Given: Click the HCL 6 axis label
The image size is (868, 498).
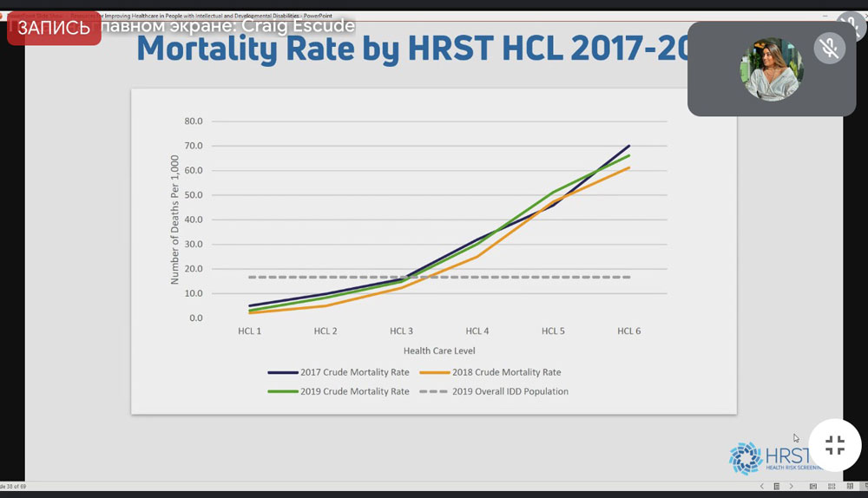Looking at the screenshot, I should coord(629,331).
